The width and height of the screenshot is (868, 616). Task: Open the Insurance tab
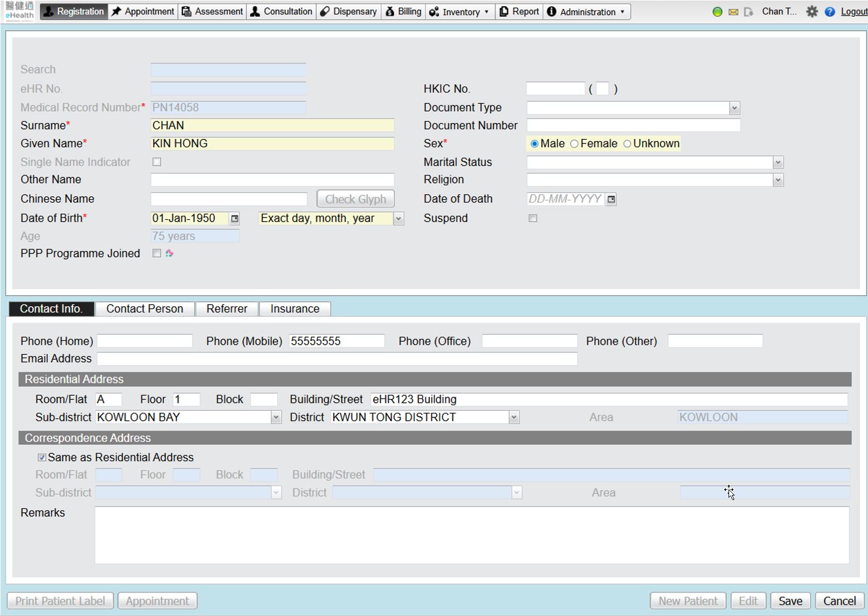coord(295,309)
